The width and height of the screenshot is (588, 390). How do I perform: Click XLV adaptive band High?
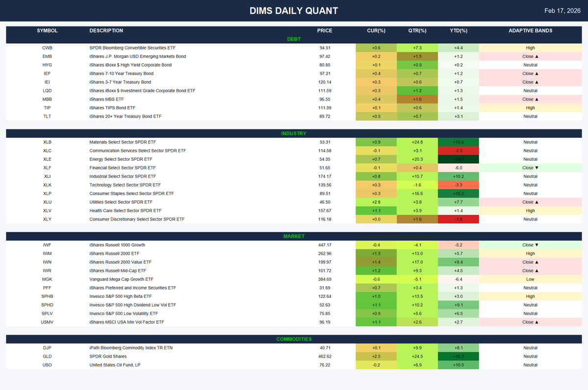(x=530, y=211)
